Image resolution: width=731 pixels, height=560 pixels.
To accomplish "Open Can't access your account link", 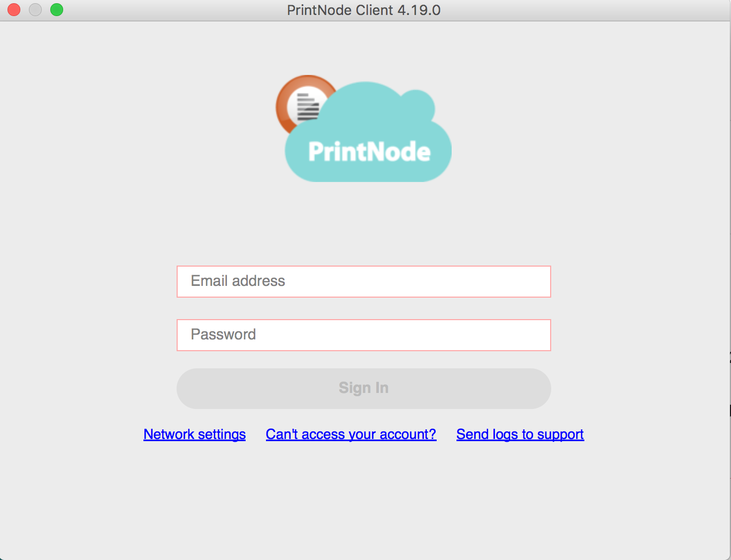I will [351, 434].
